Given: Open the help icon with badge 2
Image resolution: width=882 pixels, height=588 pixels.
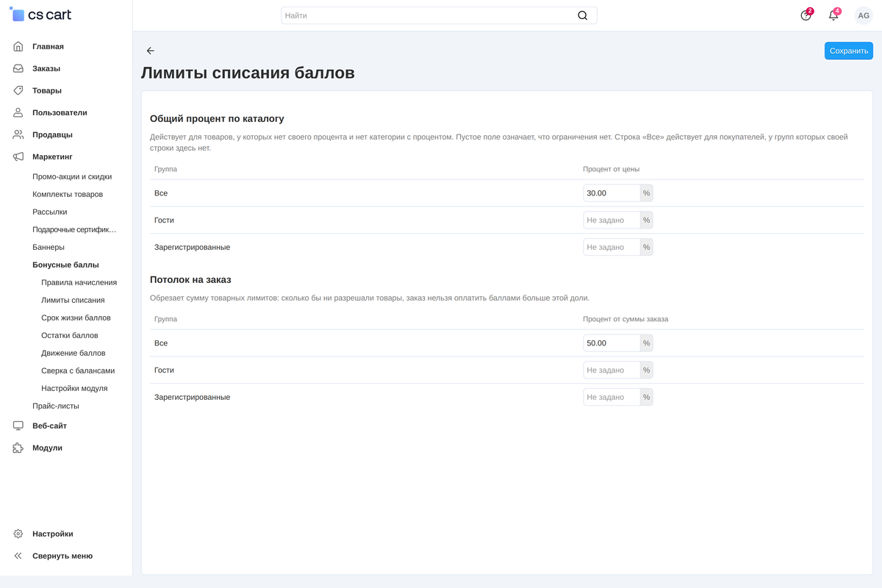Looking at the screenshot, I should click(x=806, y=15).
